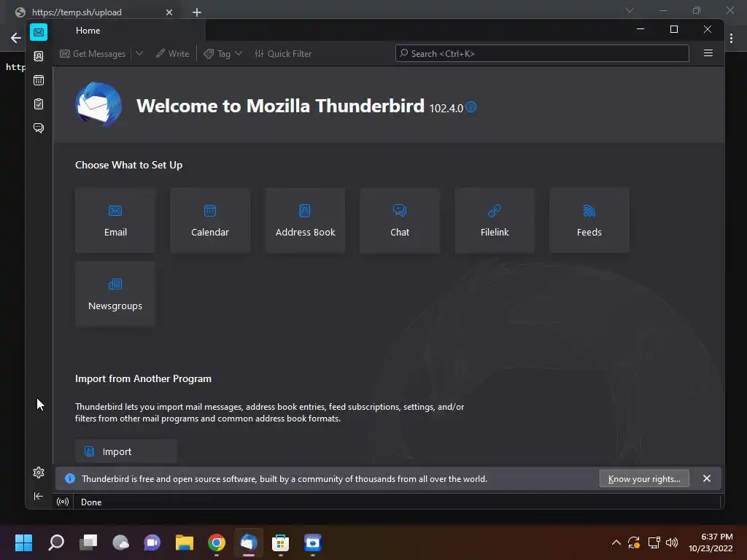Open the Mail space in sidebar
Image resolution: width=747 pixels, height=560 pixels.
pyautogui.click(x=39, y=32)
